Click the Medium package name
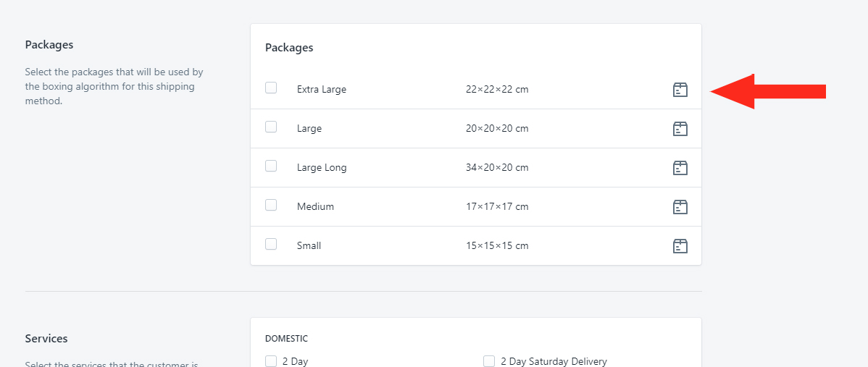The image size is (868, 367). pos(315,207)
